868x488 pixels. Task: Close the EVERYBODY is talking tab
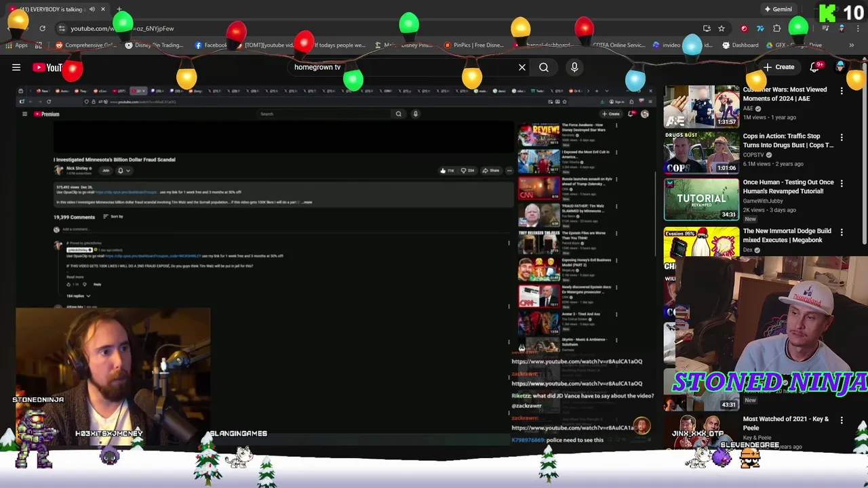103,9
